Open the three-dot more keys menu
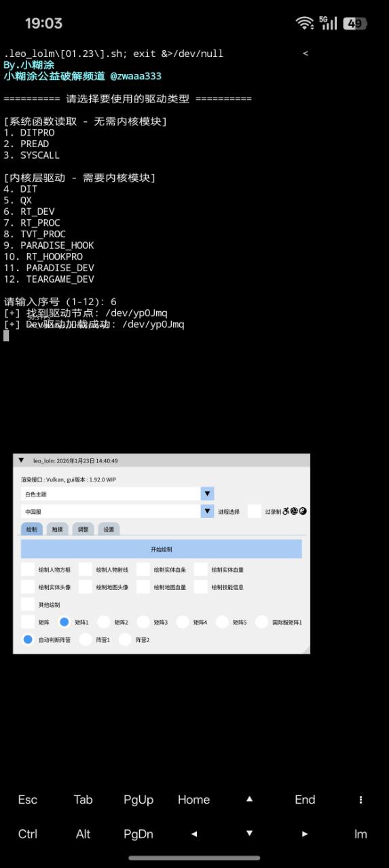The width and height of the screenshot is (389, 868). (360, 800)
